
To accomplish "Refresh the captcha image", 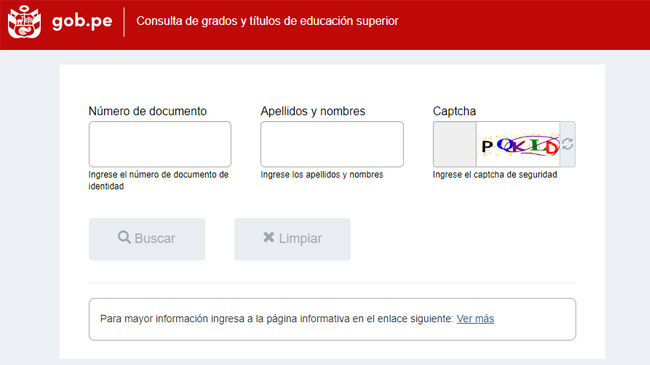I will pos(568,144).
